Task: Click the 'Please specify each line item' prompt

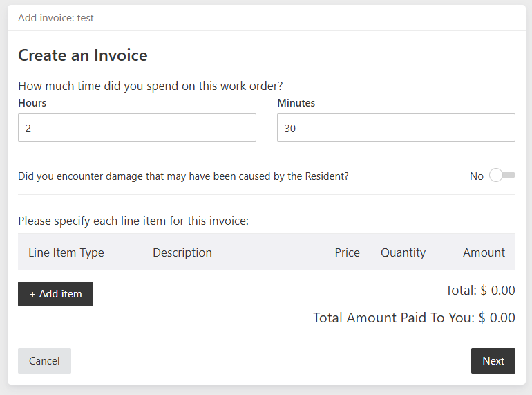Action: (133, 221)
